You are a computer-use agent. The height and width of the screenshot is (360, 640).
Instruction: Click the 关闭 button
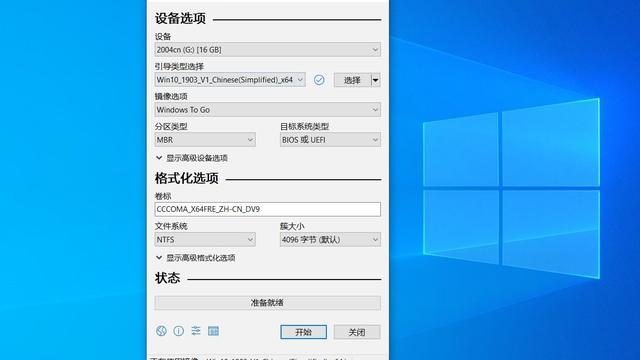click(357, 332)
